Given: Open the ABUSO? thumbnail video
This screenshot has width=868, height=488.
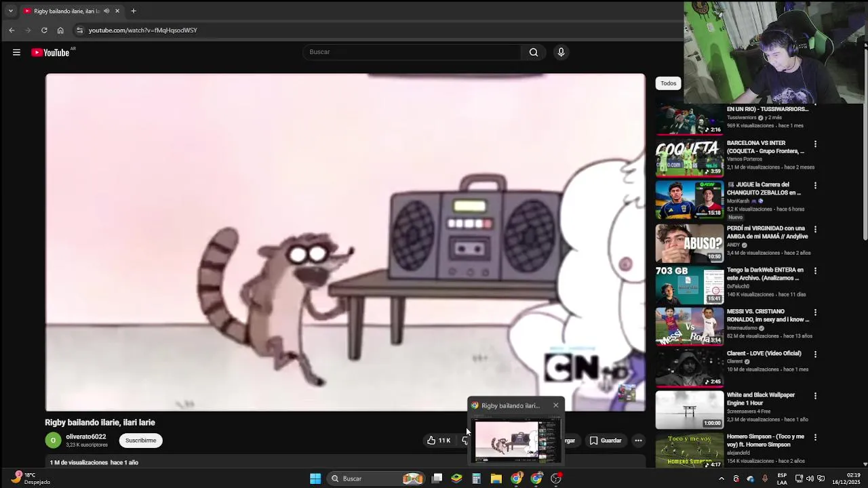Looking at the screenshot, I should coord(690,243).
